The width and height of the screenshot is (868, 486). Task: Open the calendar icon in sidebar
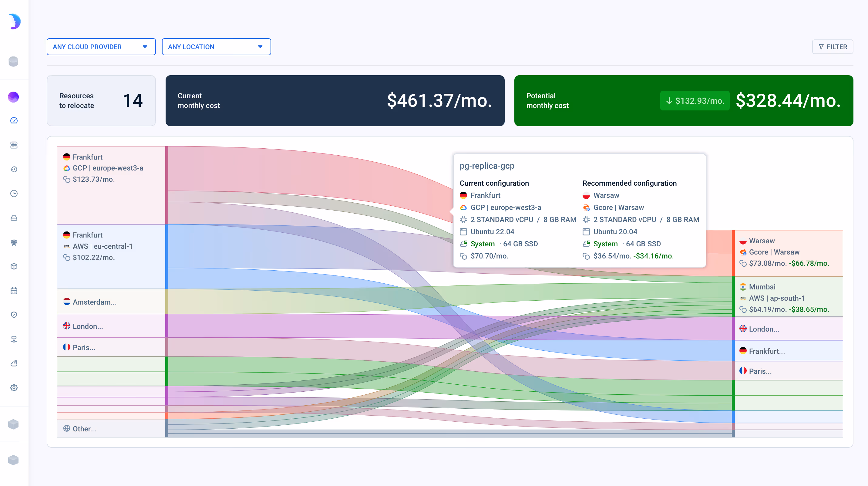[x=14, y=291]
